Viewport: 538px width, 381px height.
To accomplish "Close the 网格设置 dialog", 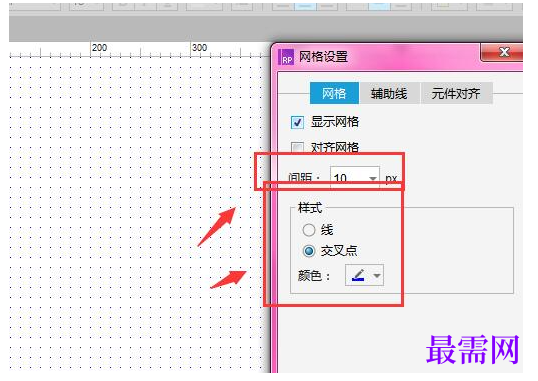I will [503, 52].
